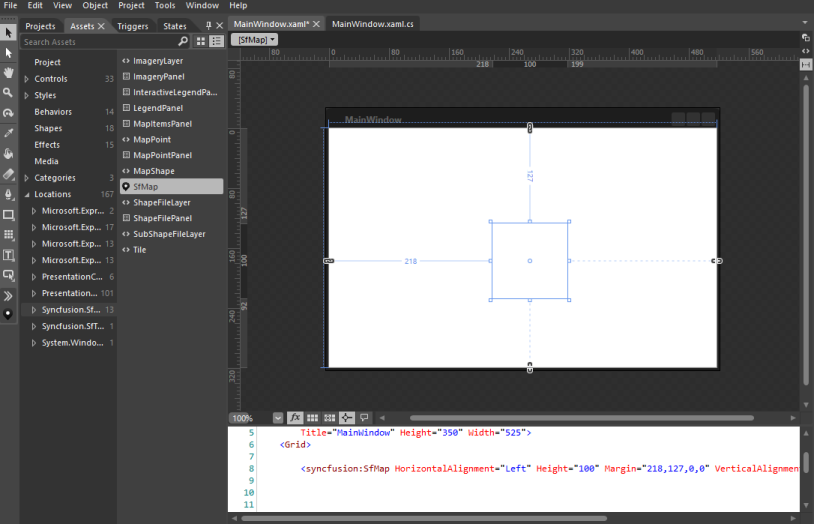Expand the Microsoft.Expr... node with 2 items

click(34, 211)
